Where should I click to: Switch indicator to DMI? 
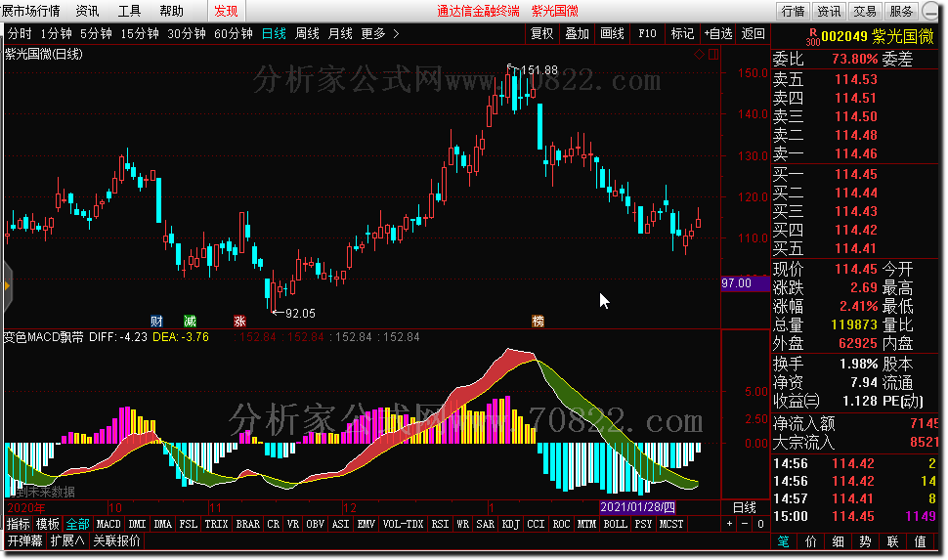pos(137,524)
